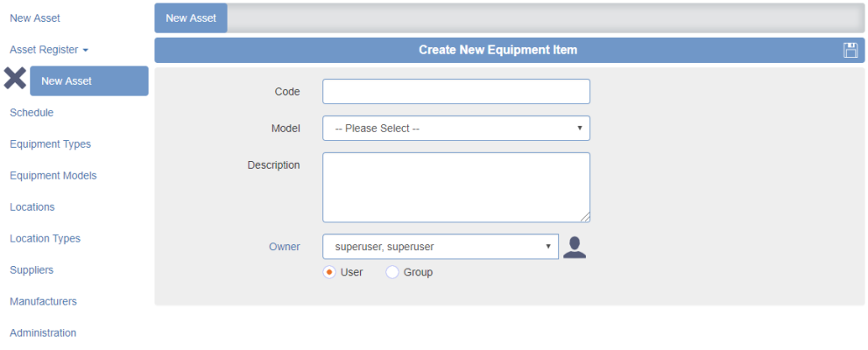
Task: Select the highlighted New Asset sidebar item
Action: [x=89, y=80]
